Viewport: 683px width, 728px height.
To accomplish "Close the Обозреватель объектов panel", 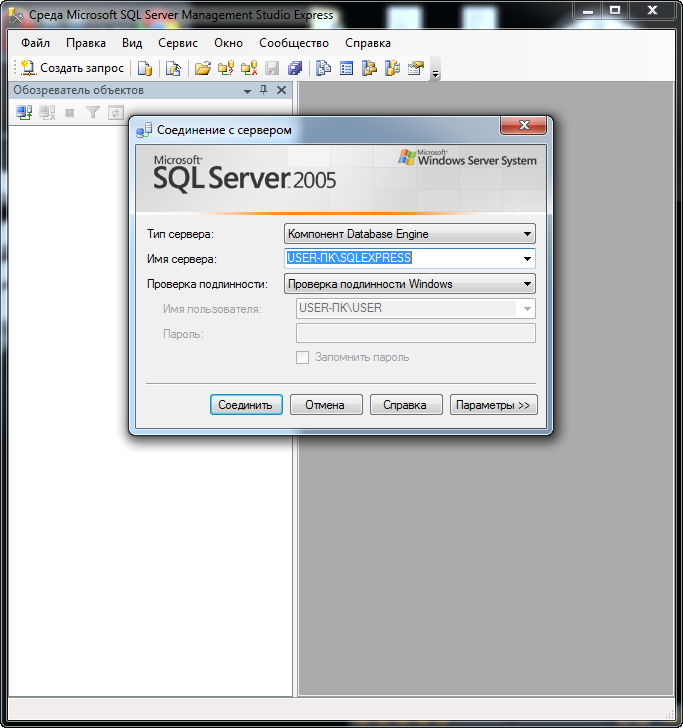I will coord(281,90).
